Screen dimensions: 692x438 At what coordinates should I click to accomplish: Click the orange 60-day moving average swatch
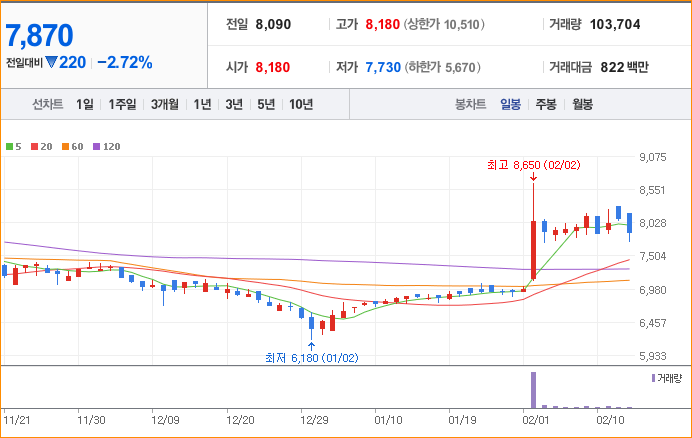[x=65, y=147]
